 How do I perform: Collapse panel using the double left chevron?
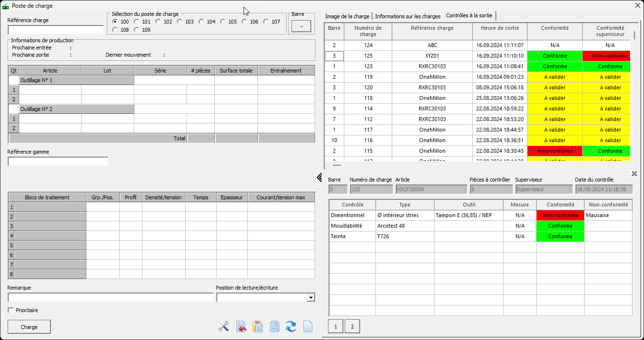click(319, 178)
